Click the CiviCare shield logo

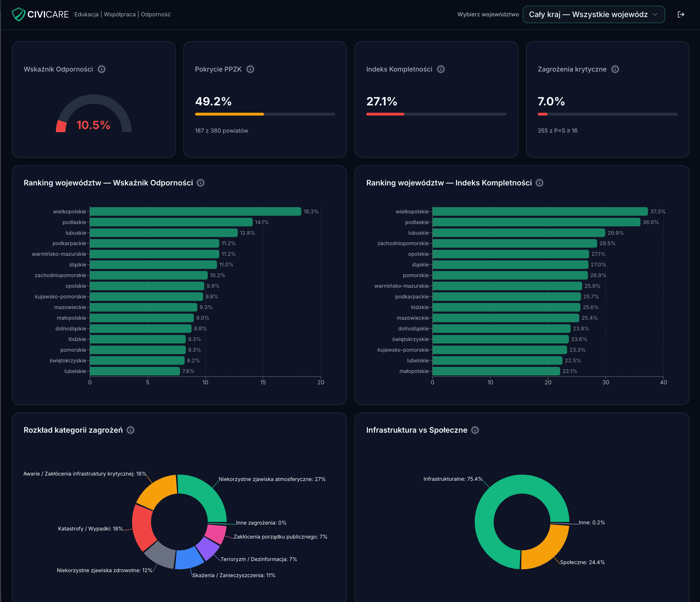(x=18, y=14)
